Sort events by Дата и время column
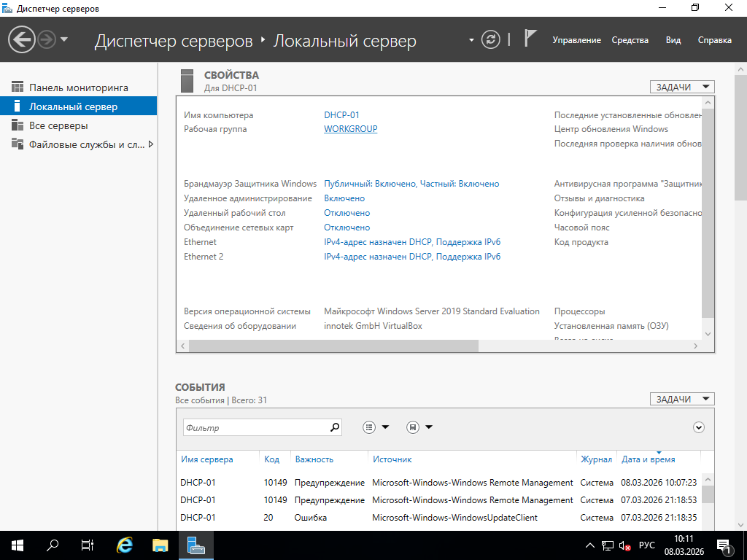Viewport: 747px width, 560px height. click(x=648, y=459)
